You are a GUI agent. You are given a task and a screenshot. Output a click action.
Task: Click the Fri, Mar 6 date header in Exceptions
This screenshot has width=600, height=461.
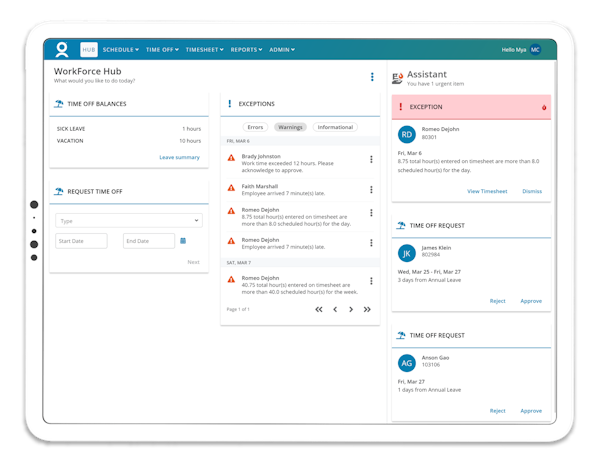300,141
